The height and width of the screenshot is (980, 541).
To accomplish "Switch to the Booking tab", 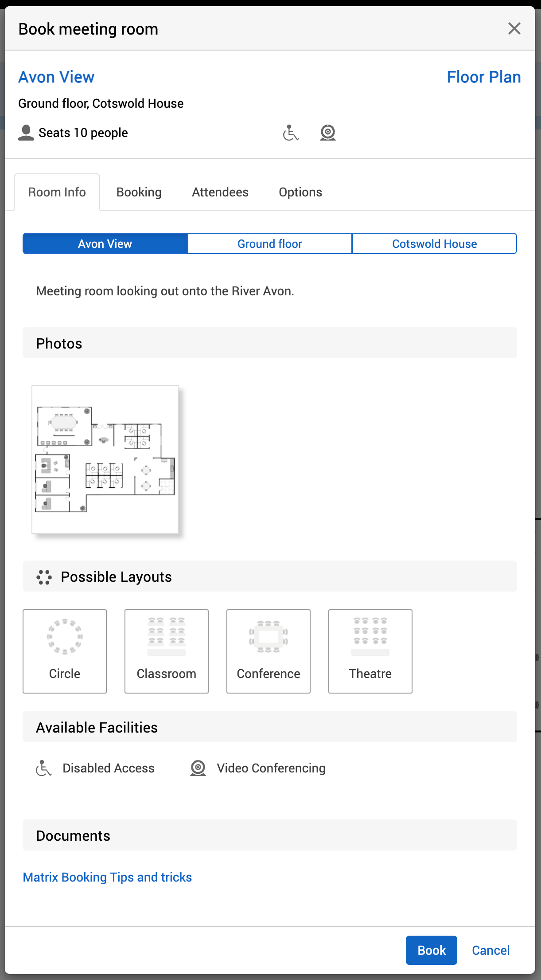I will [139, 192].
